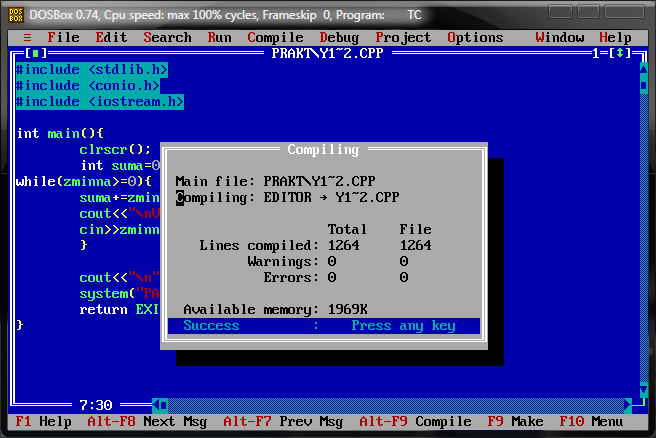Screen dimensions: 656x438
Task: Click the vertical scrollbar thumb
Action: click(643, 85)
